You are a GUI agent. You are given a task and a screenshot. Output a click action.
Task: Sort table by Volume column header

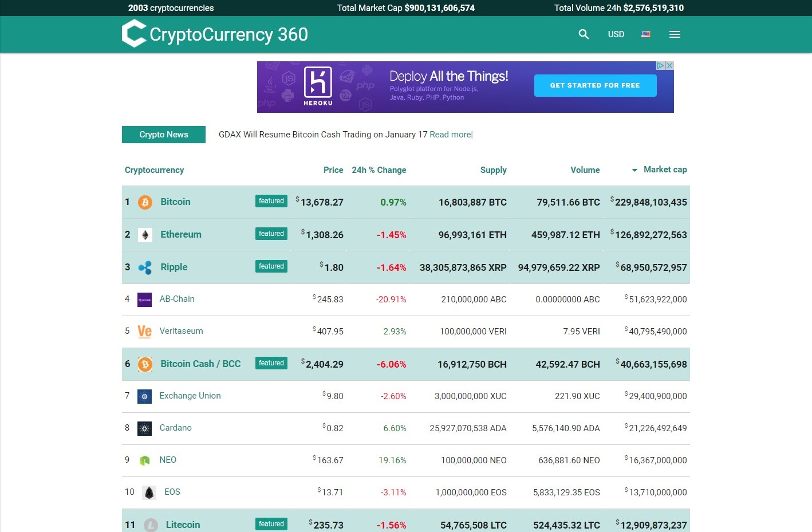coord(585,170)
